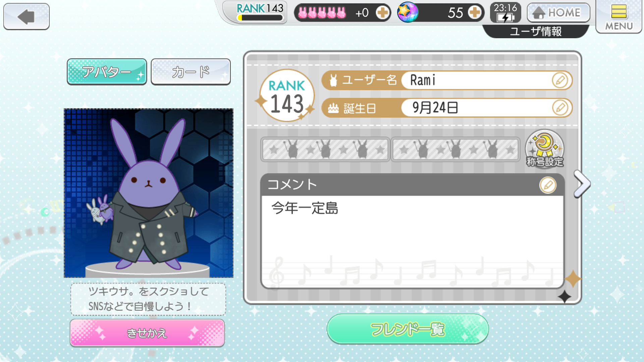Open the きせかえ dress-up button
This screenshot has width=644, height=362.
coord(147,333)
